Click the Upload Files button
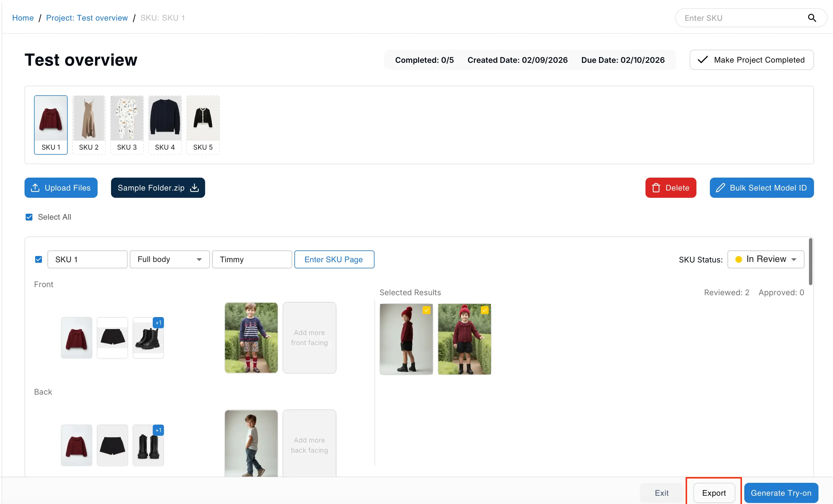The height and width of the screenshot is (504, 833). point(61,188)
